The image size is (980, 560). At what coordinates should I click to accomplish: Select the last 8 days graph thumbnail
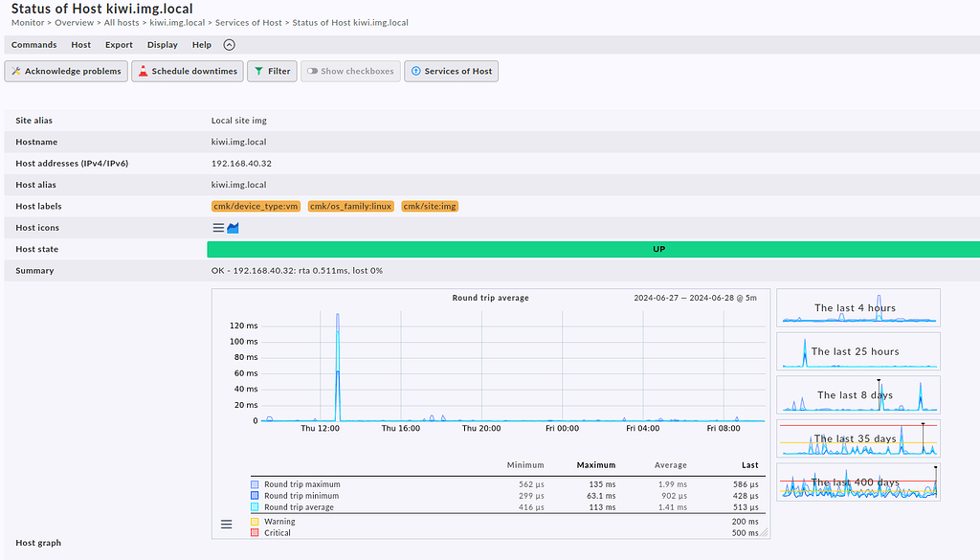pyautogui.click(x=857, y=394)
